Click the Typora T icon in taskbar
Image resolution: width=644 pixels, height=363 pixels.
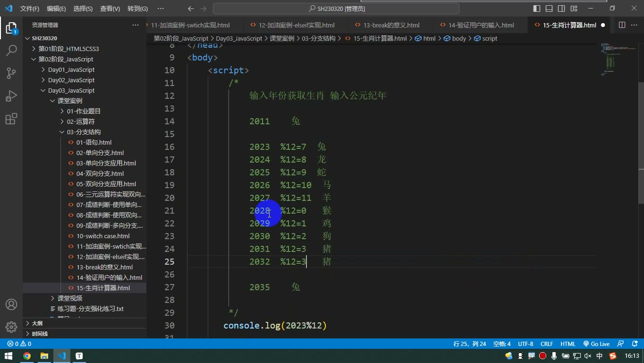pos(79,356)
